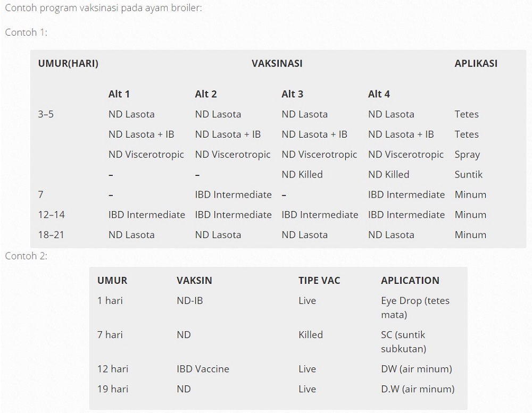Select the Alt 1 subheader
The width and height of the screenshot is (532, 413).
(119, 94)
